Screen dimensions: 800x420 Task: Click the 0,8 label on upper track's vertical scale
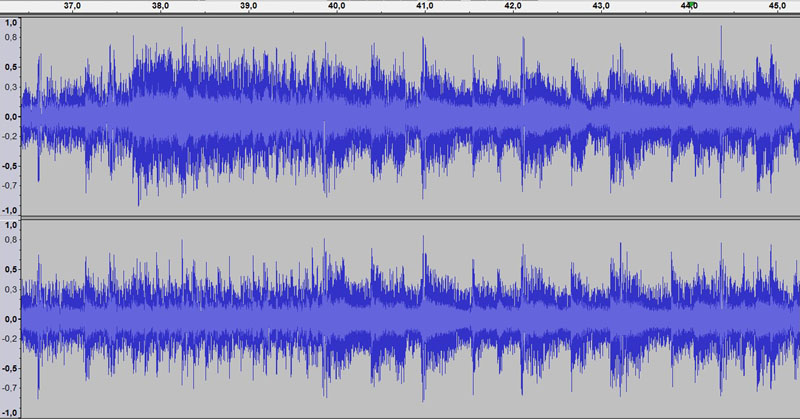(11, 37)
